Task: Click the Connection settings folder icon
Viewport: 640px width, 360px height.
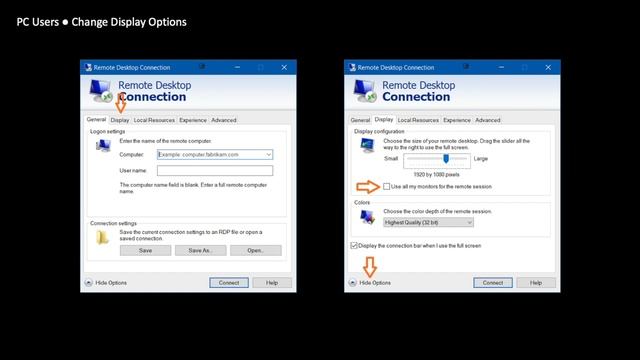Action: click(102, 237)
